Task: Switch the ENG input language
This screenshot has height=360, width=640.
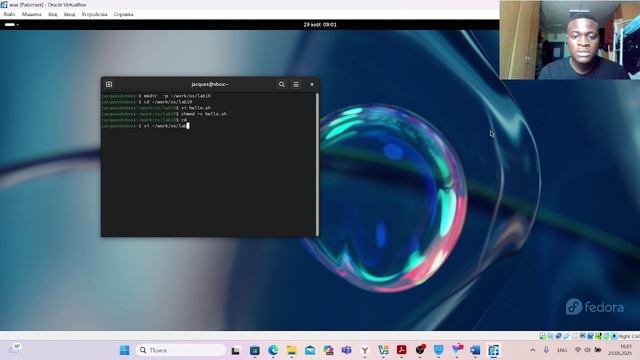Action: 562,350
